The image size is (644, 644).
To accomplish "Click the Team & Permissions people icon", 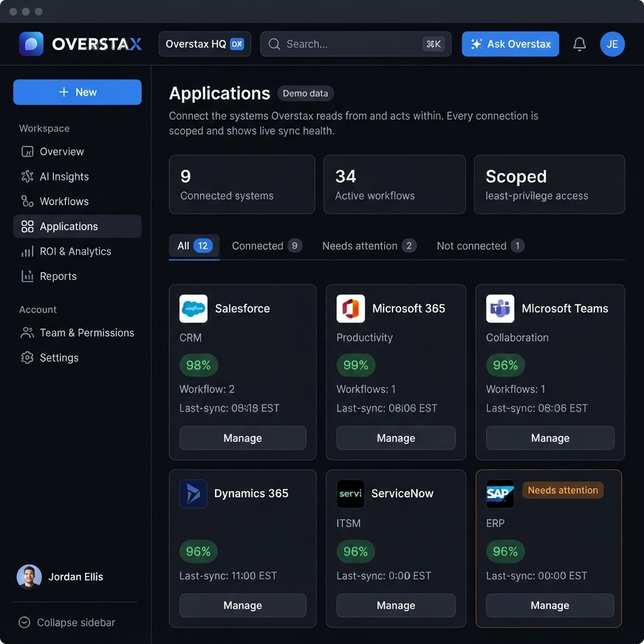I will tap(27, 333).
